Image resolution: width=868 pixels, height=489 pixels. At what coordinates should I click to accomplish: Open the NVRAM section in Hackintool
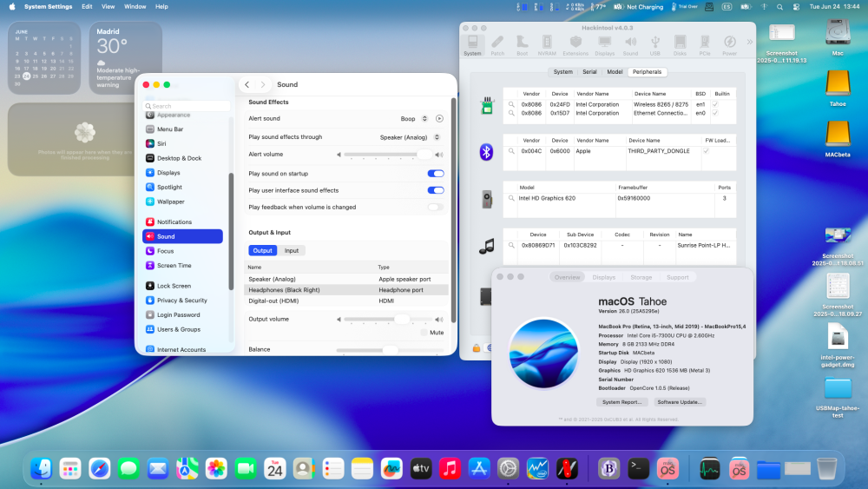click(x=547, y=45)
